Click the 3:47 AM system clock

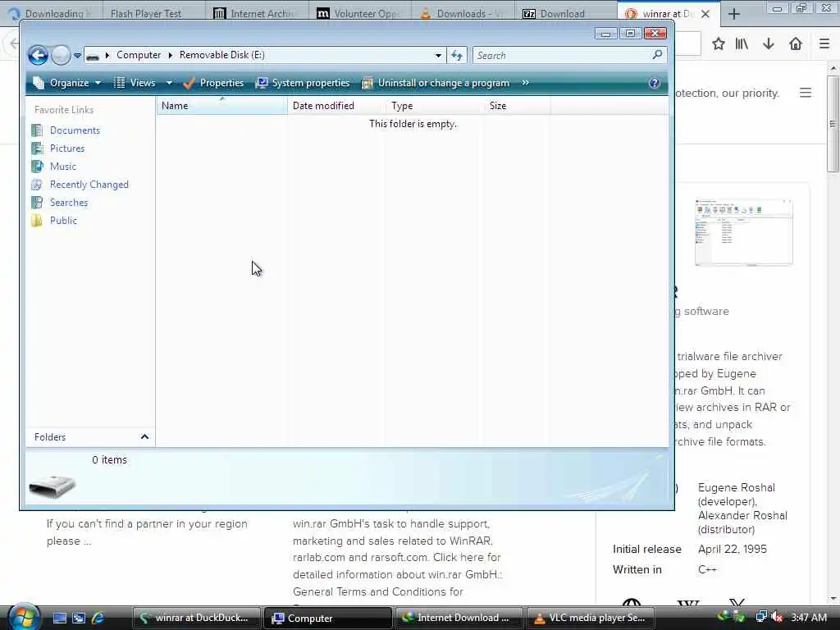(x=809, y=618)
